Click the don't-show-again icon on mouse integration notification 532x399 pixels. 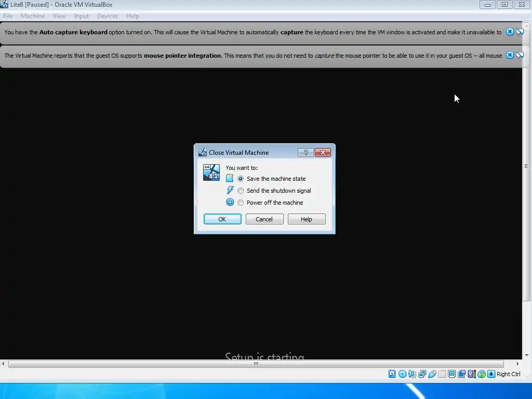coord(520,55)
